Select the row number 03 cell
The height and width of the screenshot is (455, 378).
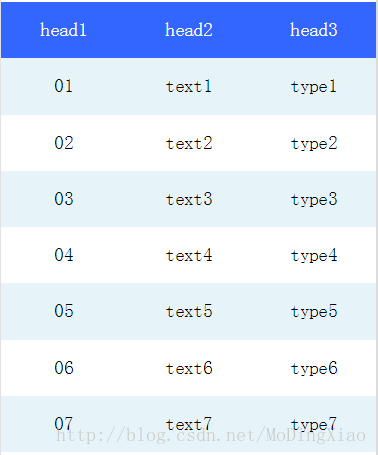pyautogui.click(x=63, y=199)
